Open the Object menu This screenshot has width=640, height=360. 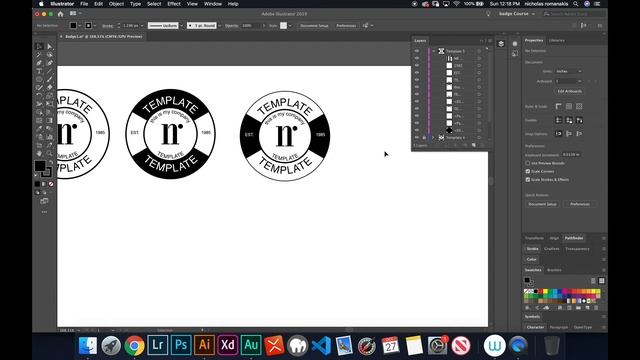[x=116, y=4]
